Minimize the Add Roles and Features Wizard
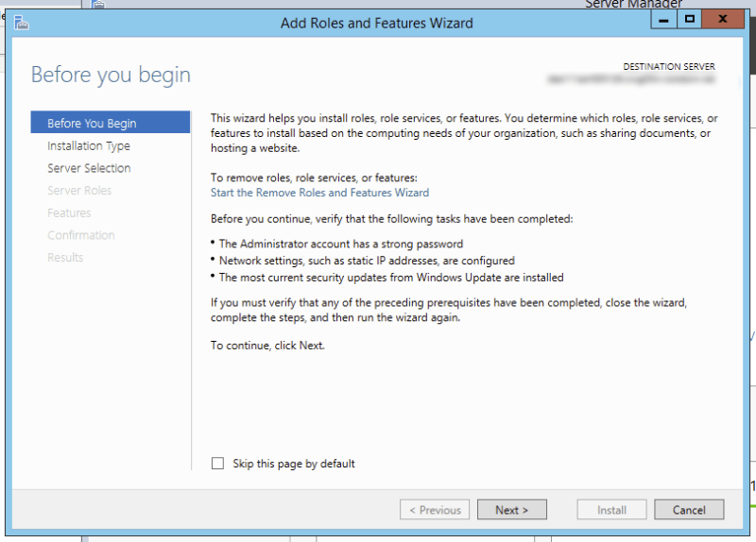The height and width of the screenshot is (542, 756). [x=664, y=20]
